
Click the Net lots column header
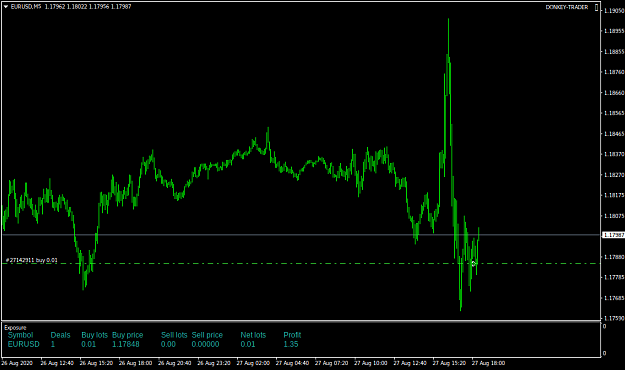tap(253, 335)
